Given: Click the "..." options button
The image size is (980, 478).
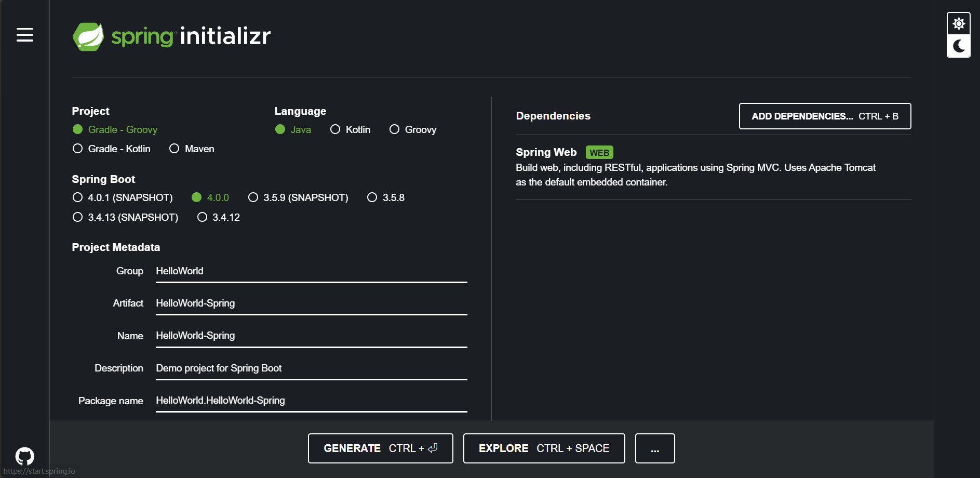Looking at the screenshot, I should (654, 448).
